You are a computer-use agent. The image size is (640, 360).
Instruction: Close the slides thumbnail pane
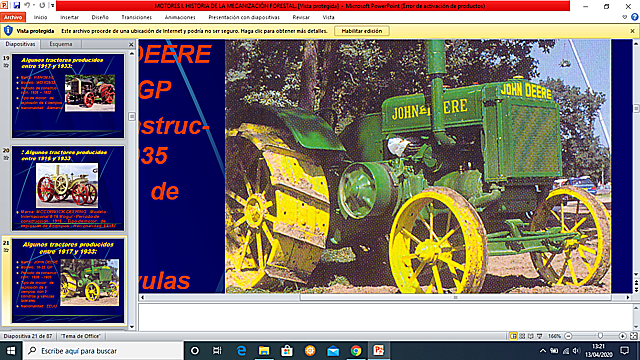[x=131, y=44]
